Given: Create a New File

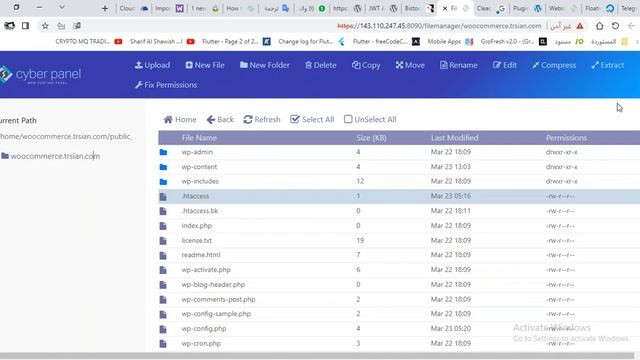Looking at the screenshot, I should (x=205, y=65).
